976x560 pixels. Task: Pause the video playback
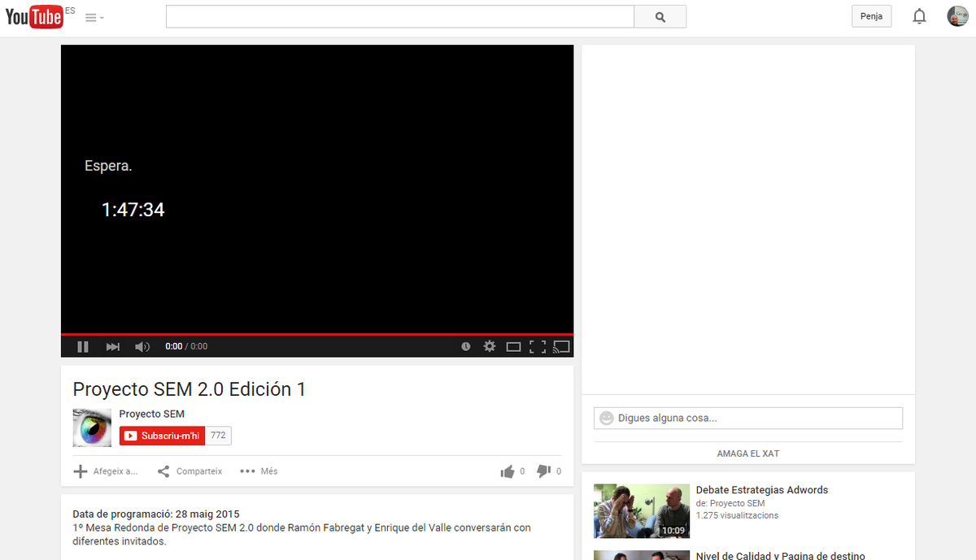(82, 346)
